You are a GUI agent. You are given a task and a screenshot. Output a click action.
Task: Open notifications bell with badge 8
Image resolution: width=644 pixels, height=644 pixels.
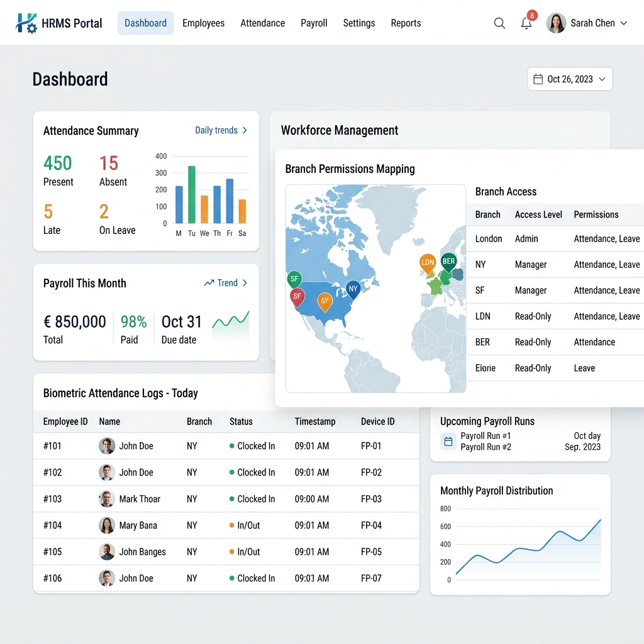pos(526,23)
